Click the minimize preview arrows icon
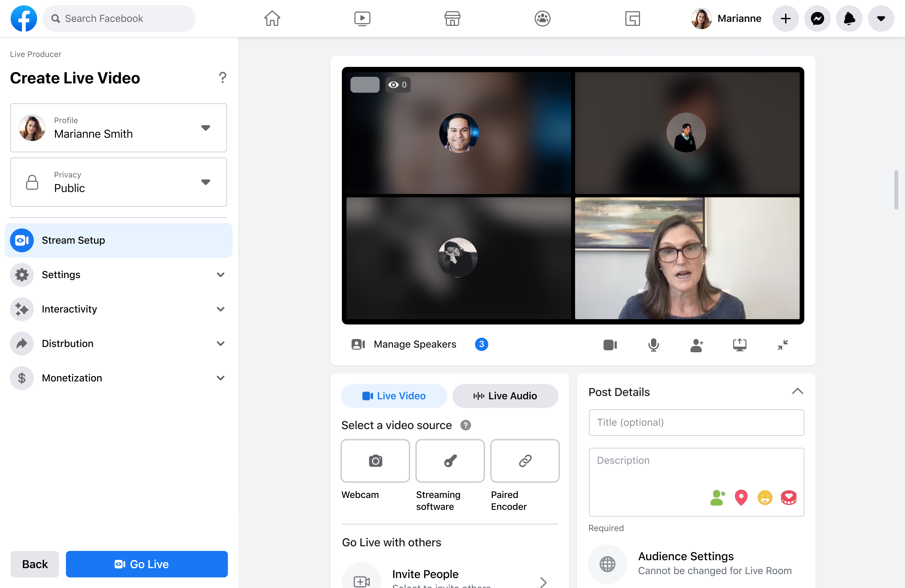 (x=783, y=345)
